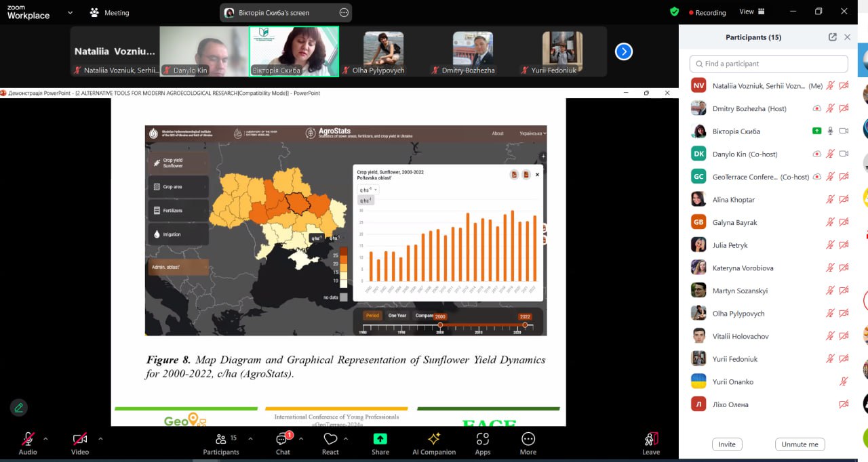Select Irrigation menu item

click(x=178, y=234)
